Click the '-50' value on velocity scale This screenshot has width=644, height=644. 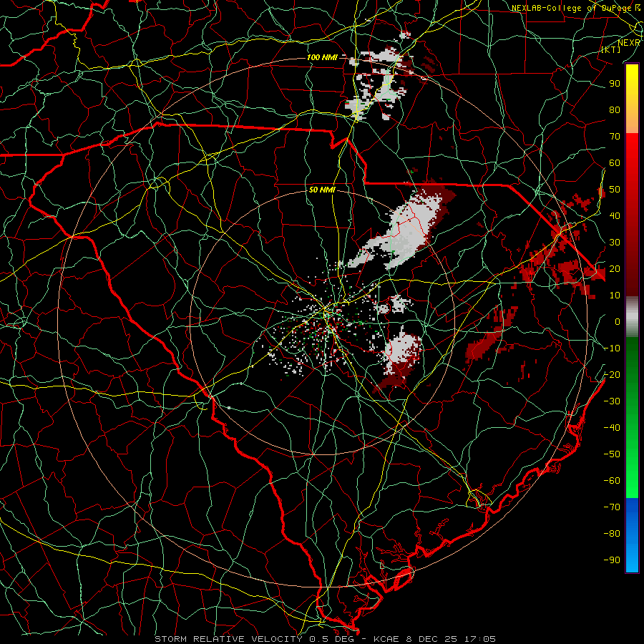pyautogui.click(x=612, y=454)
